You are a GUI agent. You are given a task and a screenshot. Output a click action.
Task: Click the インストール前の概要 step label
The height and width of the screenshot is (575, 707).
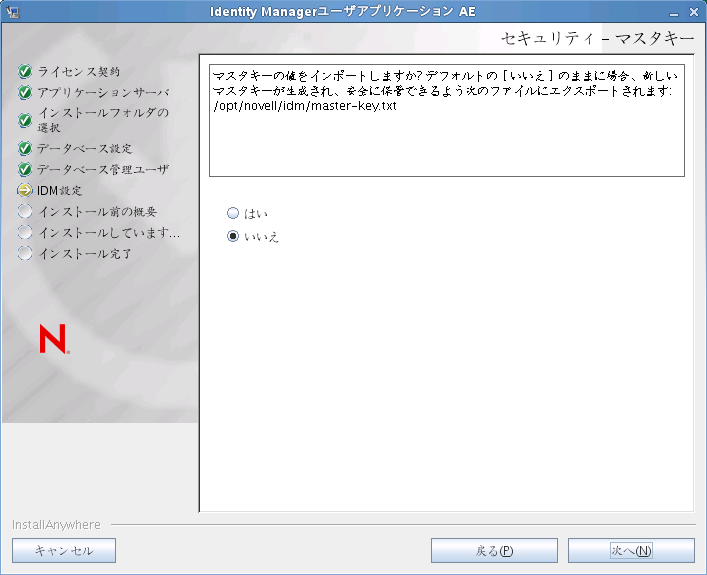pyautogui.click(x=97, y=211)
